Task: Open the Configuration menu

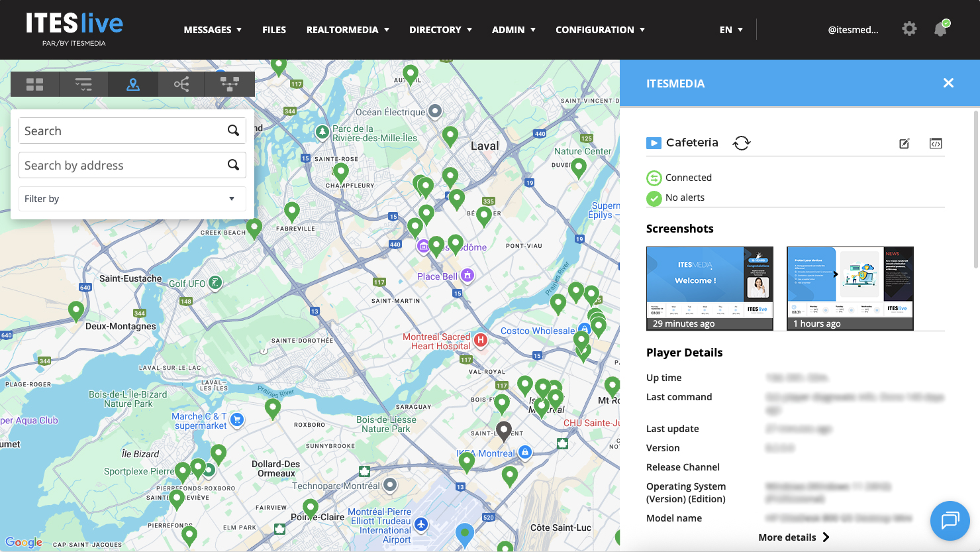Action: (x=600, y=30)
